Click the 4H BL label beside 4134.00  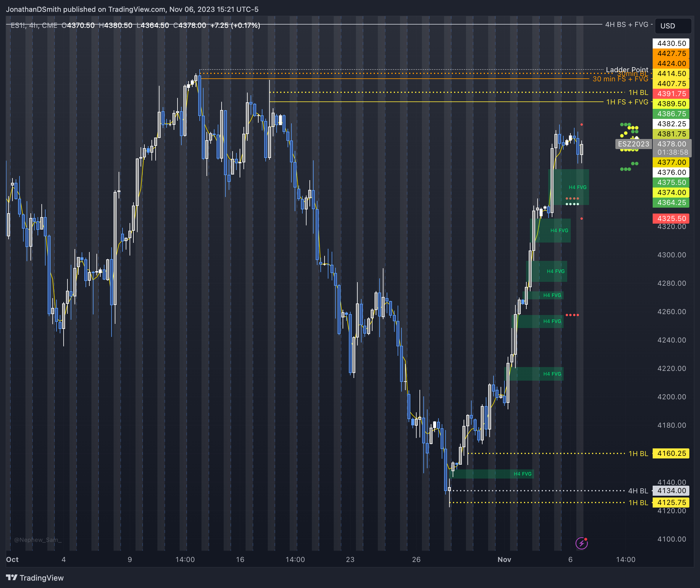(638, 491)
